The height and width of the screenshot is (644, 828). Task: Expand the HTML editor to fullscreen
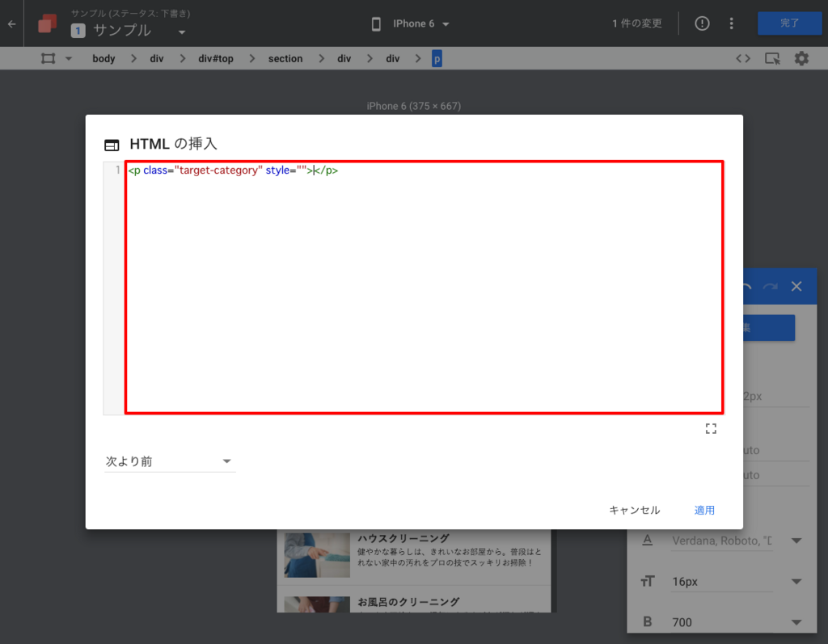tap(711, 428)
